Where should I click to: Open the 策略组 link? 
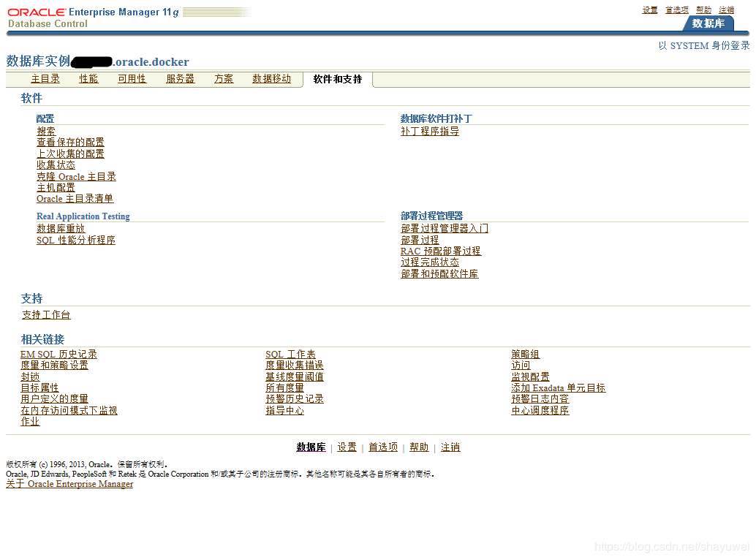526,355
